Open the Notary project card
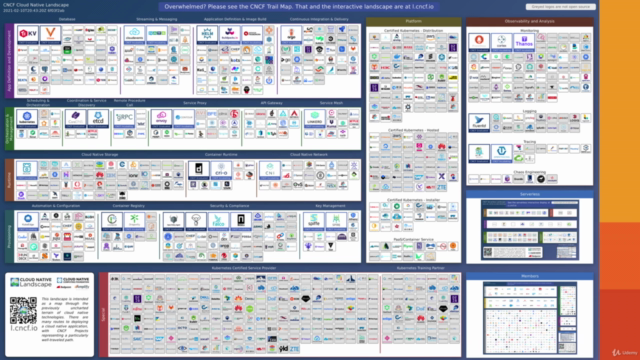This screenshot has height=360, width=640. pos(241,222)
